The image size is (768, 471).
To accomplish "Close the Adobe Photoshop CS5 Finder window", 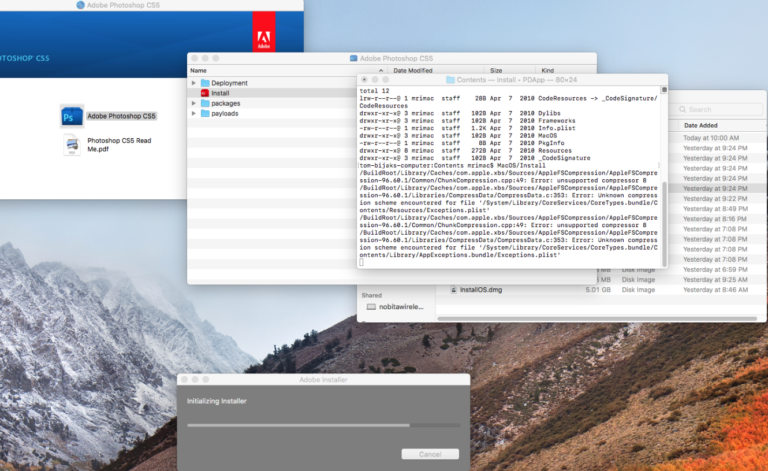I will (x=195, y=58).
